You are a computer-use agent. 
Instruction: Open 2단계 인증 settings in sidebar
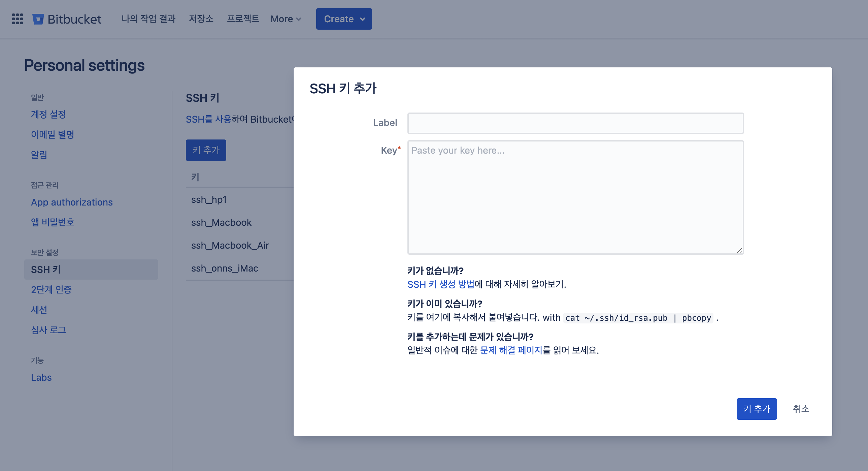(x=51, y=289)
